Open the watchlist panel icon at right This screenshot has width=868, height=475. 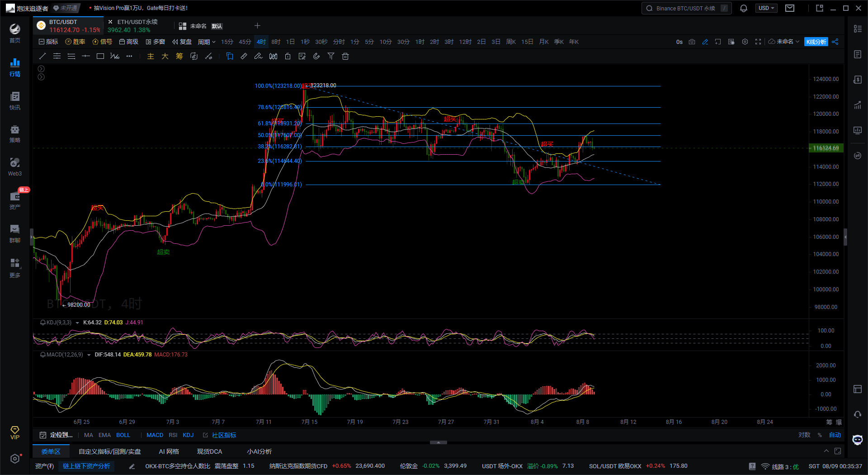pos(858,28)
